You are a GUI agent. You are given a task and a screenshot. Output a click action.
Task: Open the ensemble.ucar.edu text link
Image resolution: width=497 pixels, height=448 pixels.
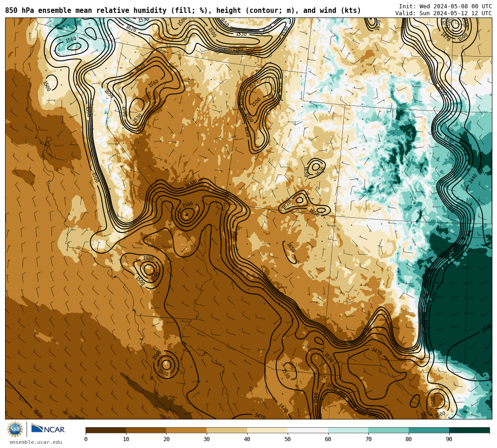(36, 442)
